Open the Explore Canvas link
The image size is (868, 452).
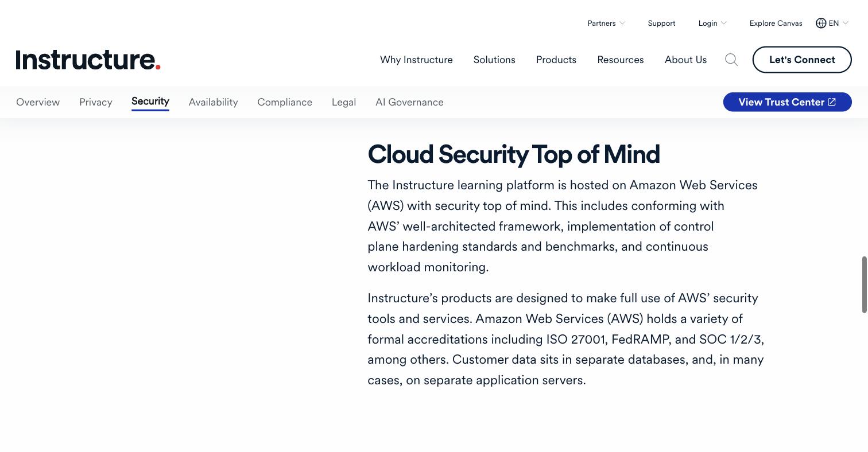coord(776,23)
